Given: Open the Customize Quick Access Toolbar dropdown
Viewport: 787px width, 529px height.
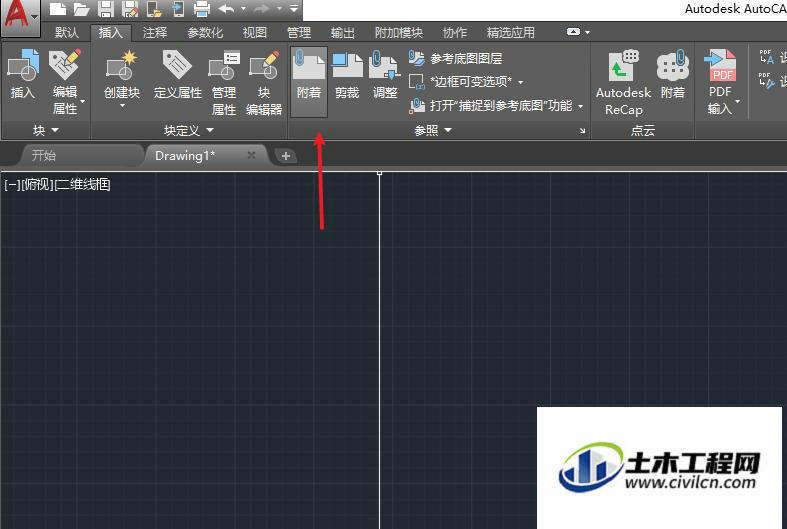Looking at the screenshot, I should click(294, 9).
